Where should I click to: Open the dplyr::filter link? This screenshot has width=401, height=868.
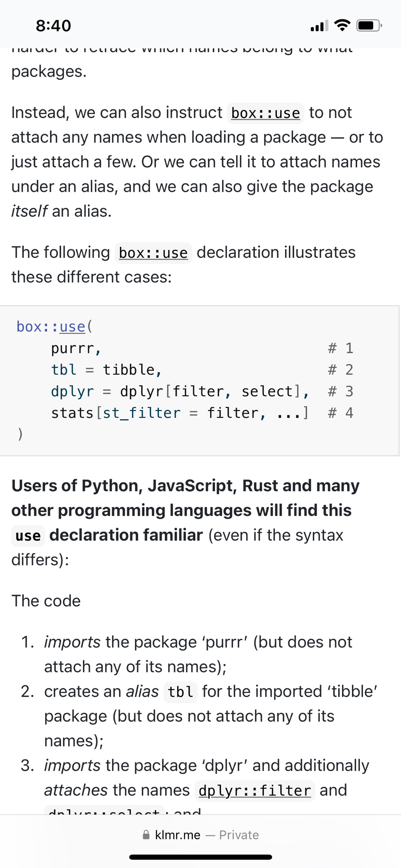coord(255,791)
